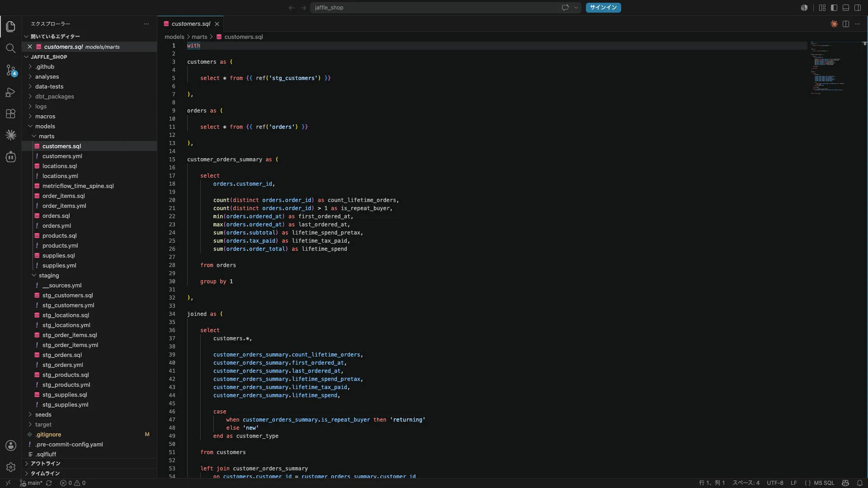Open the Manage gear icon
868x488 pixels.
(x=11, y=467)
